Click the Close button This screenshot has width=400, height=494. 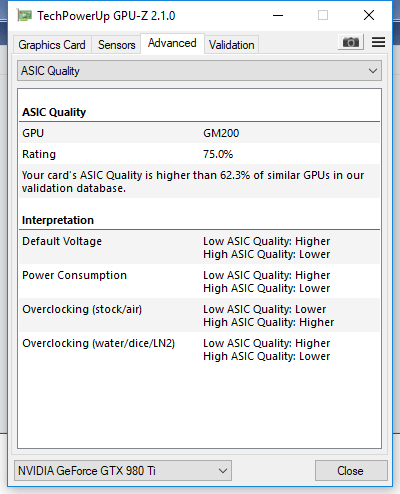pos(351,471)
